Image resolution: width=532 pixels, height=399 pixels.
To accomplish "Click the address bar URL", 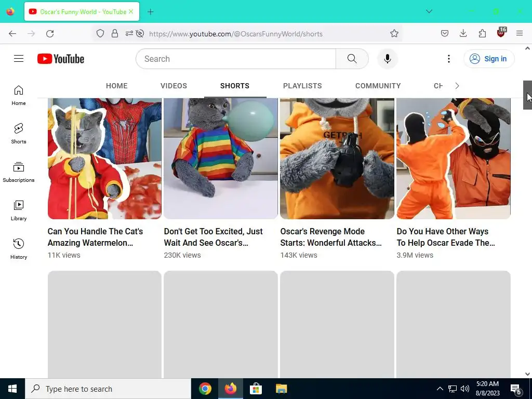I will pos(236,34).
